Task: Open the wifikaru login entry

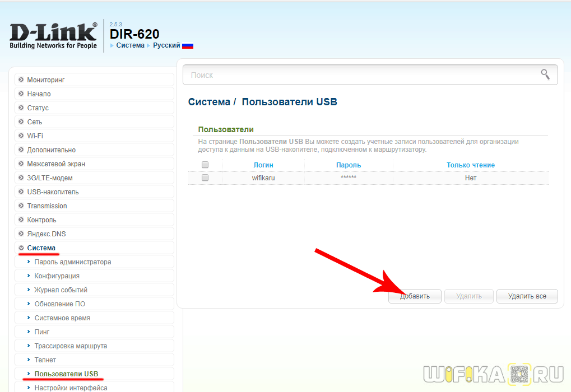Action: [263, 178]
